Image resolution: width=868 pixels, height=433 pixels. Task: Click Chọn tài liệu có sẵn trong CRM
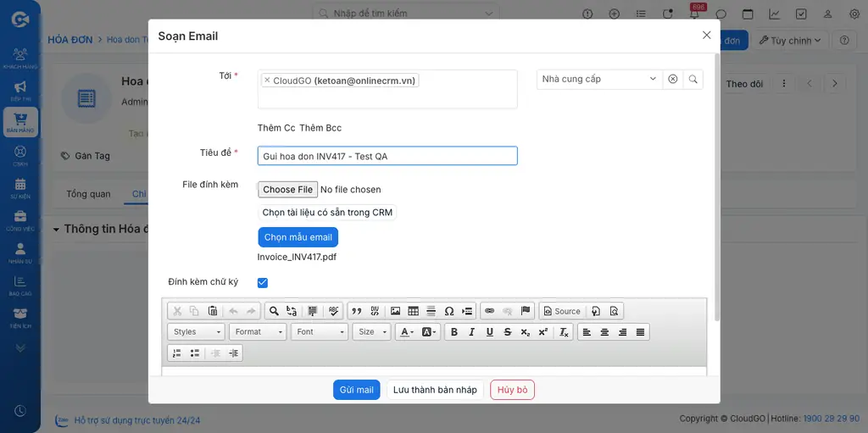(327, 213)
